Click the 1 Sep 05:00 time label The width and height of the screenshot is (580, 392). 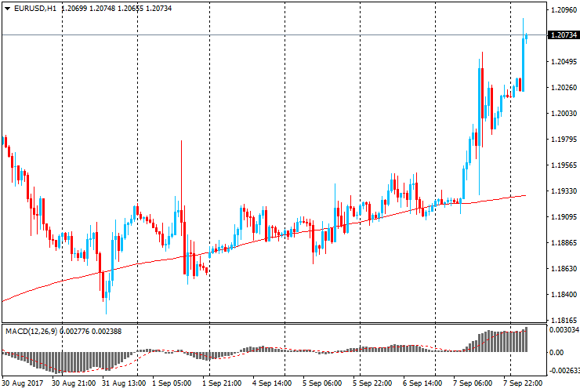[x=172, y=383]
